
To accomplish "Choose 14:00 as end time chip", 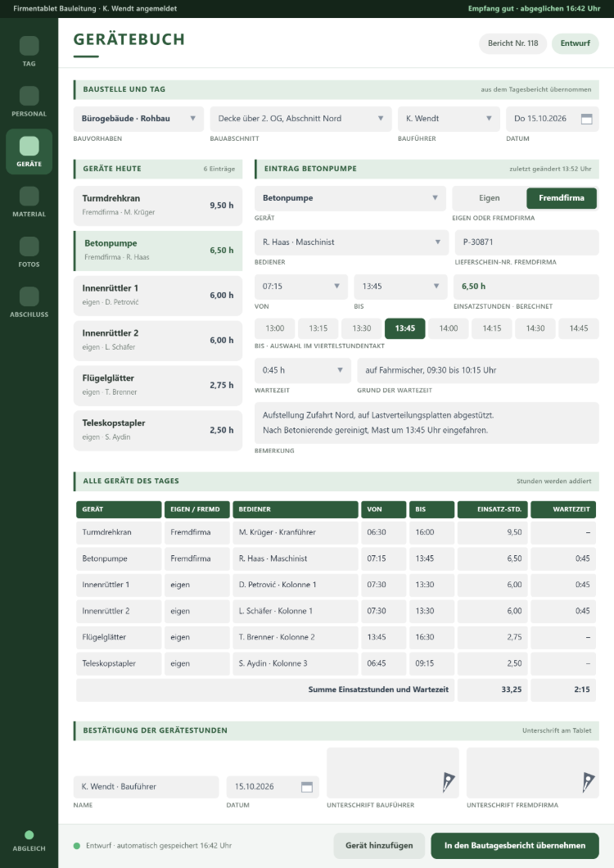I will click(449, 328).
